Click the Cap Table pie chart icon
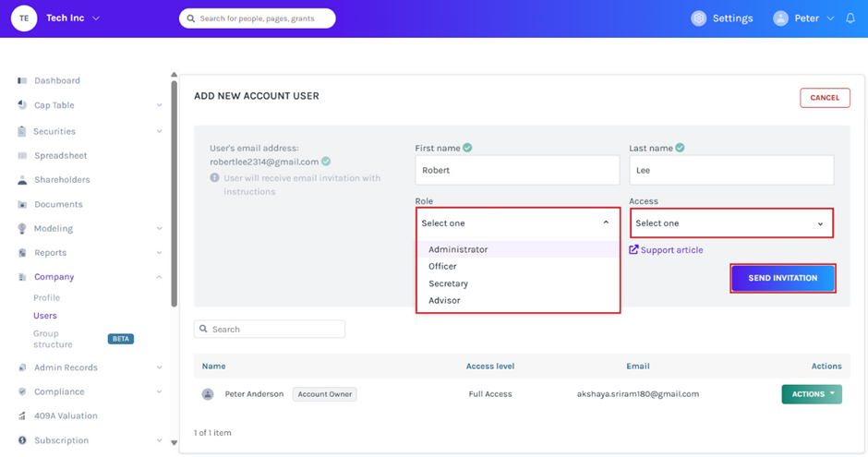Image resolution: width=868 pixels, height=457 pixels. click(22, 104)
